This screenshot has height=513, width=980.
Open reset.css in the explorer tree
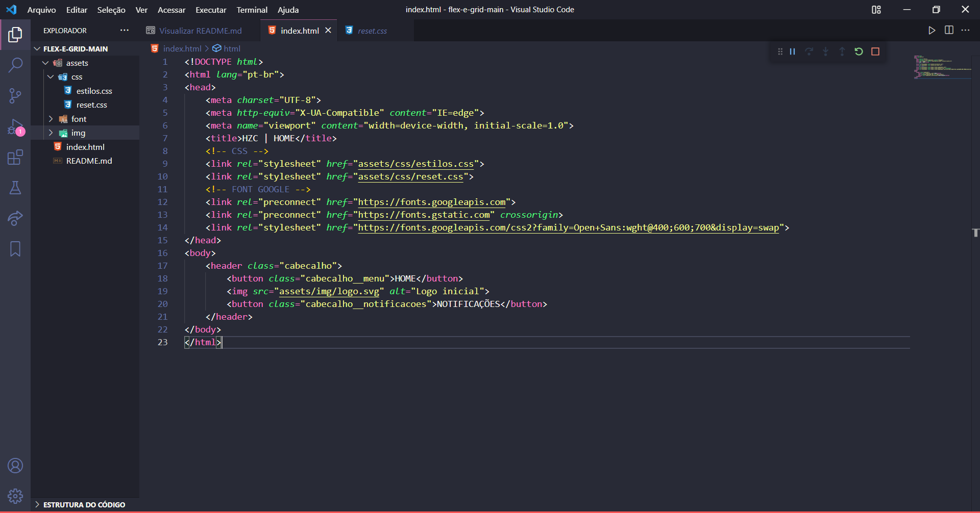92,105
